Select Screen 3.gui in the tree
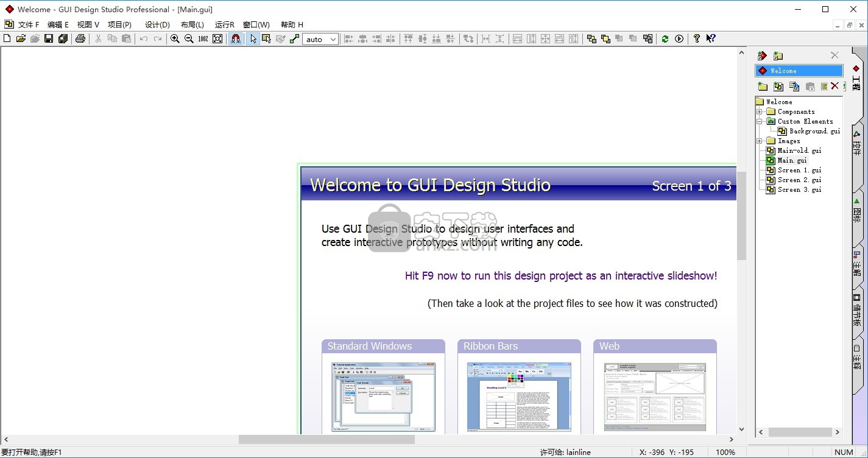The width and height of the screenshot is (868, 458). [799, 189]
